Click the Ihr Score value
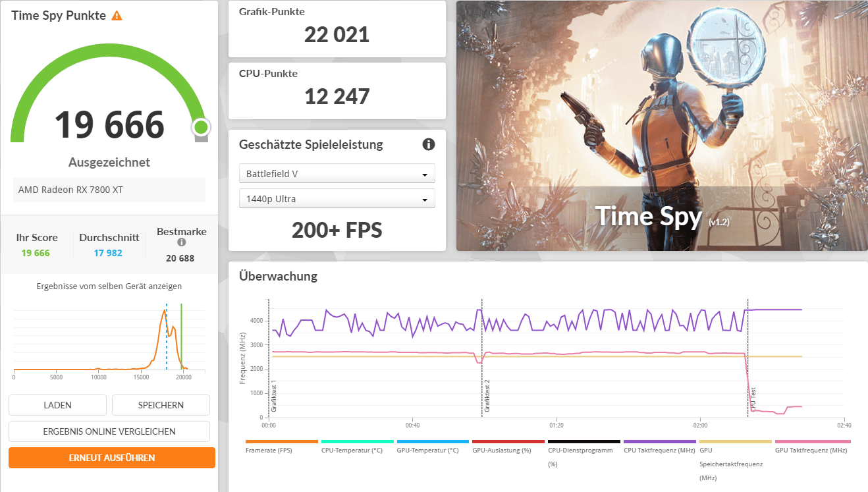Image resolution: width=868 pixels, height=492 pixels. click(x=36, y=253)
